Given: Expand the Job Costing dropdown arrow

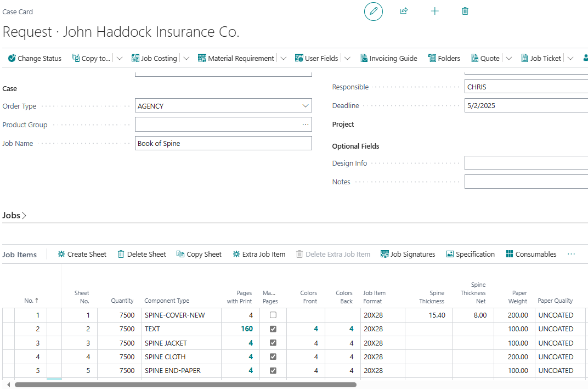Looking at the screenshot, I should 186,58.
